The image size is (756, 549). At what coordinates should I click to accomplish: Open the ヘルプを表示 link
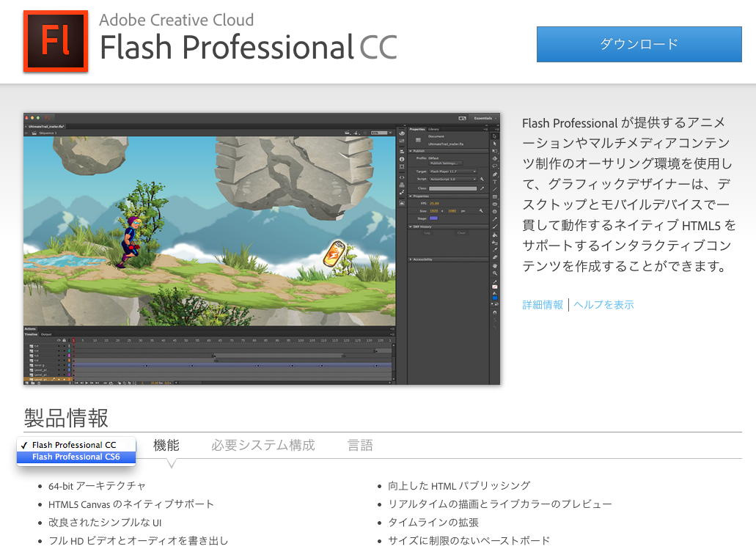(603, 305)
